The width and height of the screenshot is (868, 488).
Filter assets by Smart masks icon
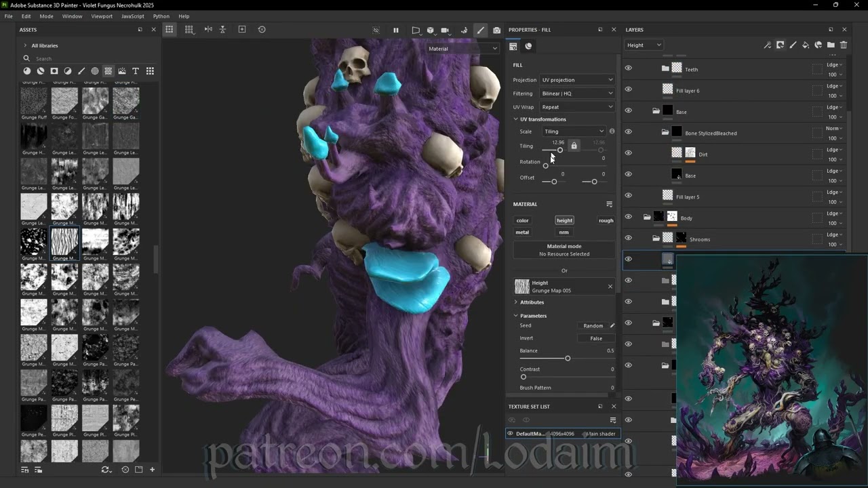click(54, 71)
